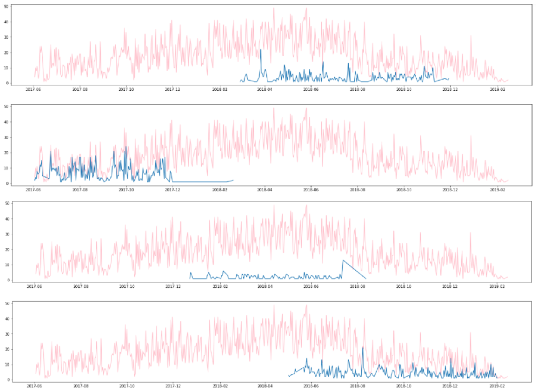Click the 2018-02 label on the second chart
The width and height of the screenshot is (536, 392).
coord(220,190)
